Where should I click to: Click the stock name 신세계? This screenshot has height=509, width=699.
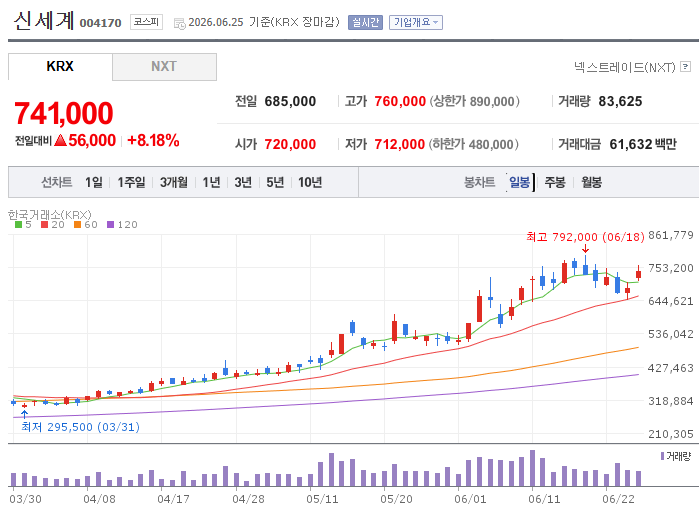click(x=44, y=21)
